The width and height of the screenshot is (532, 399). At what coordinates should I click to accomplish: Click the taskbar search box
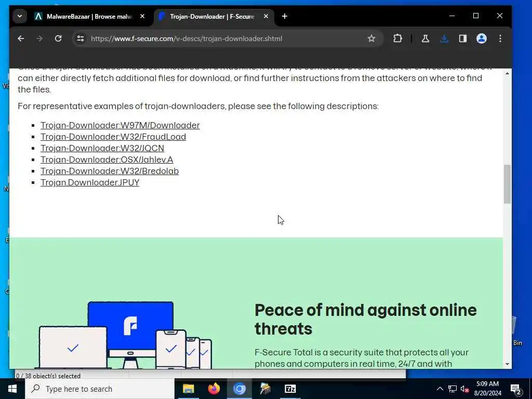click(100, 389)
